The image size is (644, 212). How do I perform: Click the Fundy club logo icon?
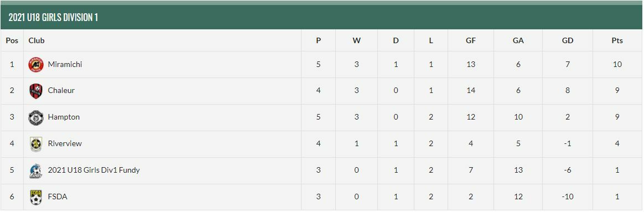(36, 170)
